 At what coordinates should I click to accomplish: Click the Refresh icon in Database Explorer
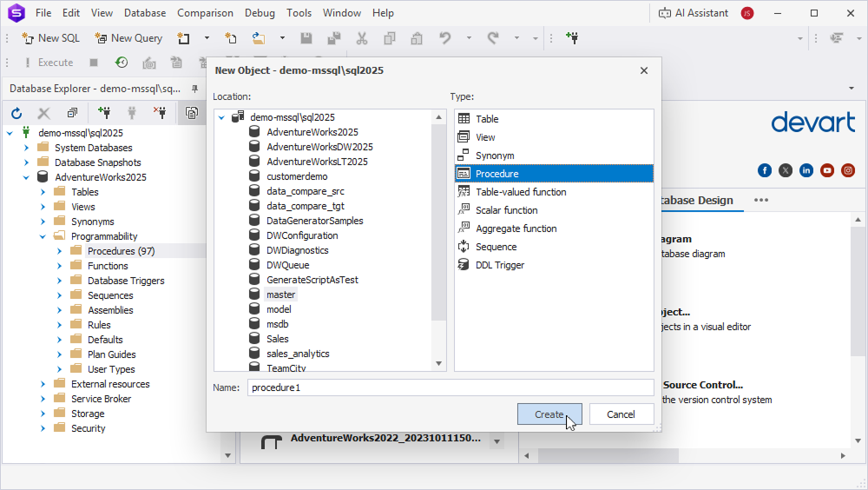pos(16,114)
